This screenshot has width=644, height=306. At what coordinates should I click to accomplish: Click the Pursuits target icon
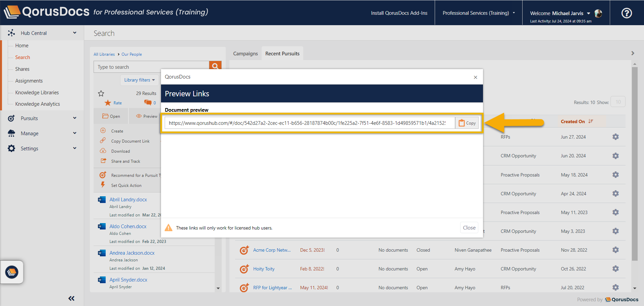point(11,118)
